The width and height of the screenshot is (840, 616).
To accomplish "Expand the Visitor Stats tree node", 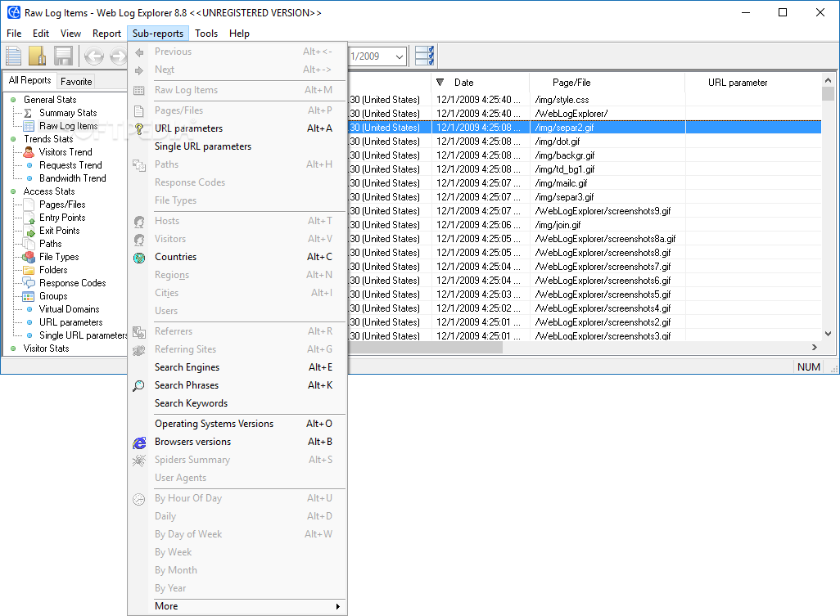I will tap(13, 349).
